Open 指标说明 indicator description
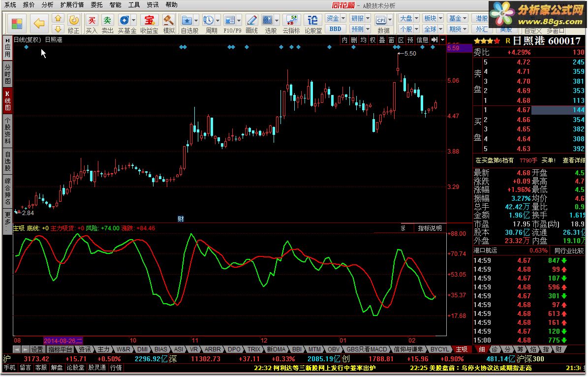Viewport: 588px width, 377px height. tap(430, 228)
